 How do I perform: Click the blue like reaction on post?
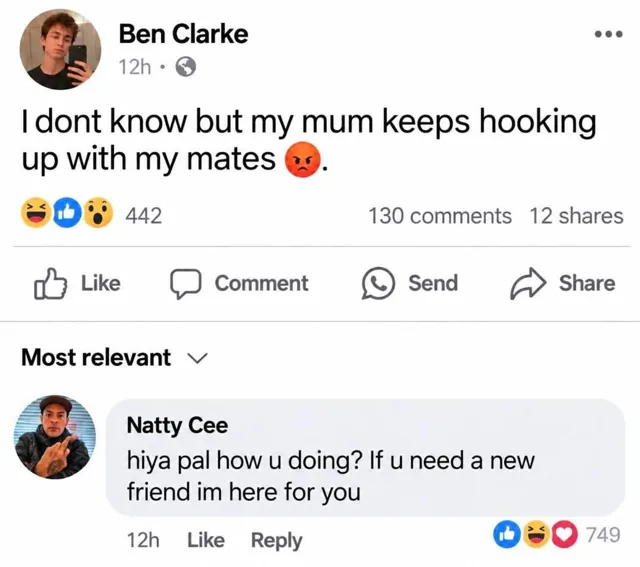tap(67, 213)
